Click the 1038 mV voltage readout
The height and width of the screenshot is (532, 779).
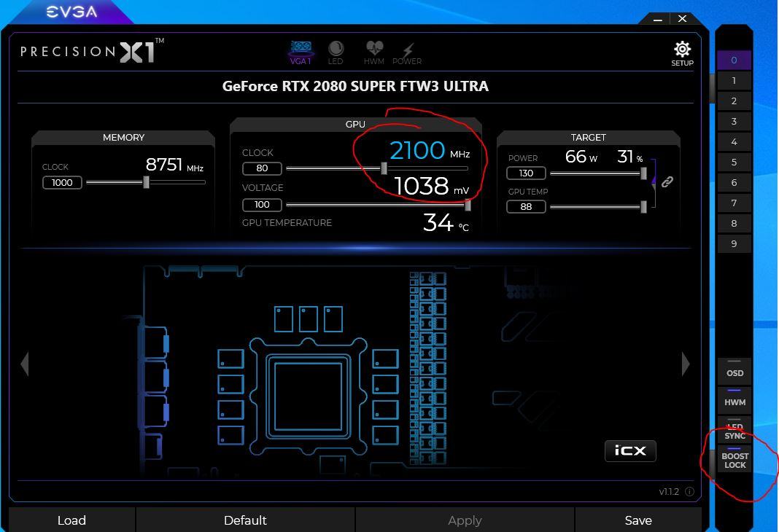point(432,187)
